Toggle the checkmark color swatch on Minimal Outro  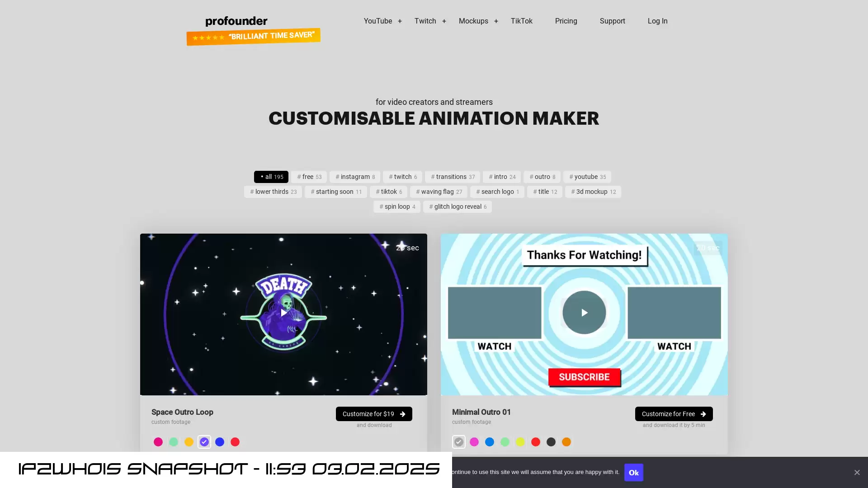[458, 441]
